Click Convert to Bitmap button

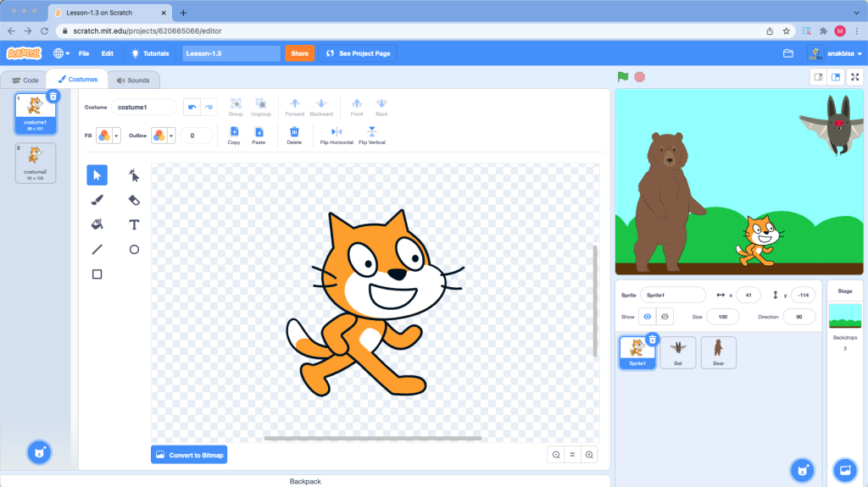pyautogui.click(x=189, y=455)
